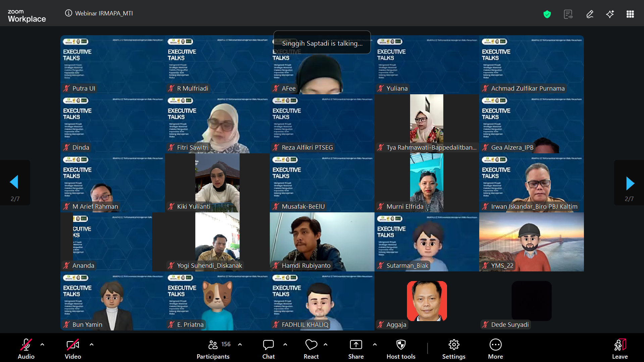Open the Participants panel

click(213, 349)
